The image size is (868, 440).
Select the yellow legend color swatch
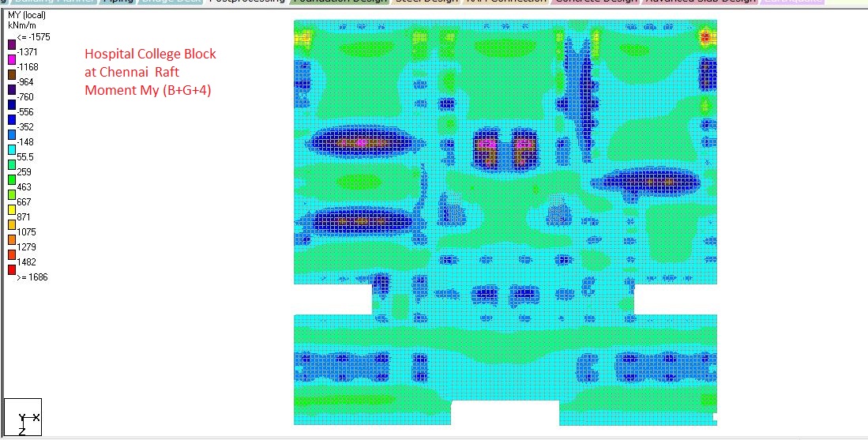click(x=11, y=210)
